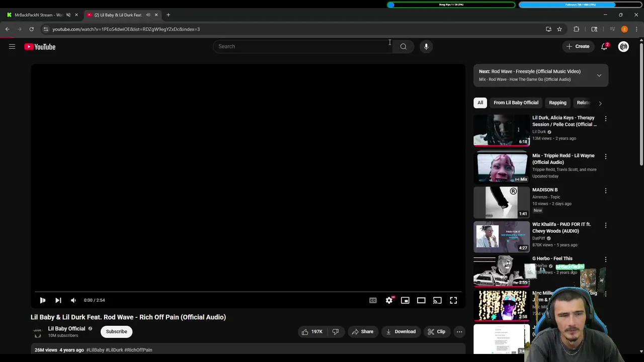This screenshot has width=644, height=362.
Task: Open the Lil Baby Official channel name
Action: click(66, 329)
